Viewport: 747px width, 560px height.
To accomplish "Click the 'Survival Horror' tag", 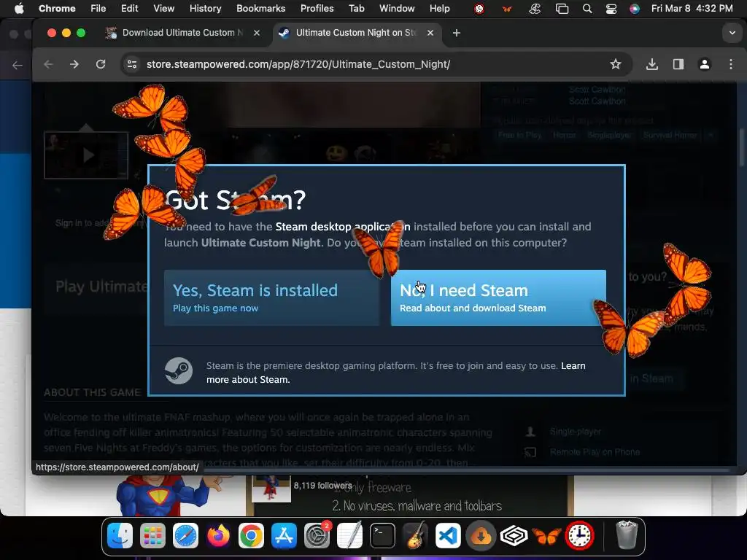I will pyautogui.click(x=670, y=135).
